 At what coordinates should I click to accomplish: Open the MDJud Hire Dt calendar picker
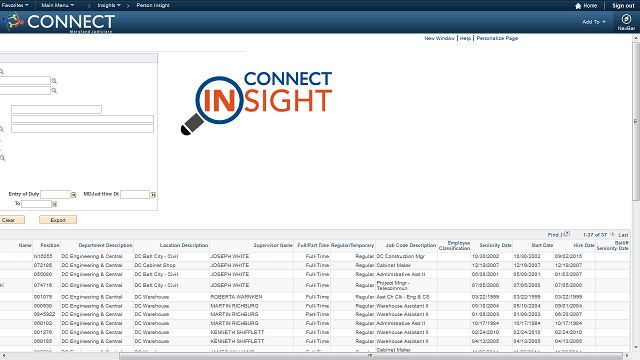[x=153, y=195]
